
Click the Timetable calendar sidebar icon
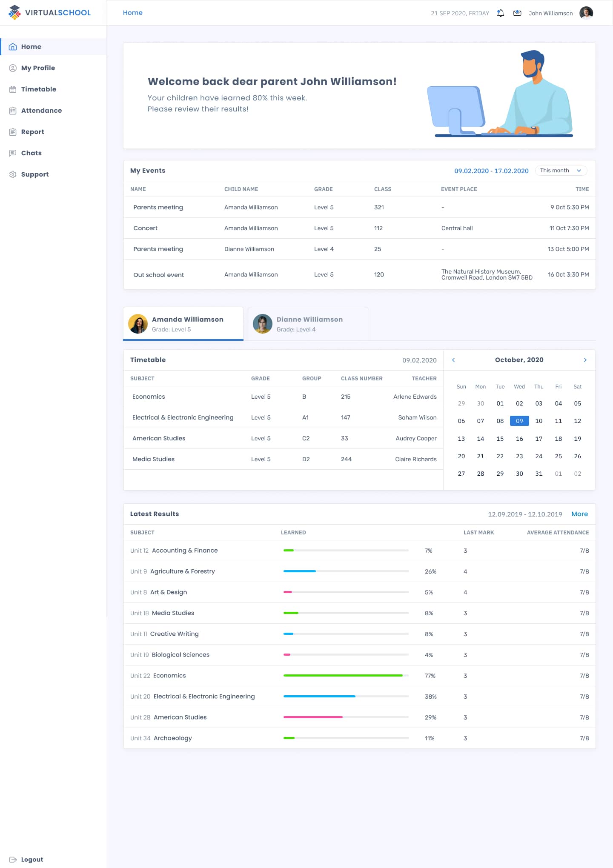(x=13, y=89)
